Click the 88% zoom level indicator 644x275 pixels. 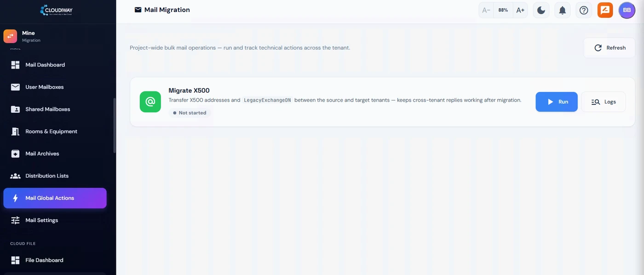point(503,10)
